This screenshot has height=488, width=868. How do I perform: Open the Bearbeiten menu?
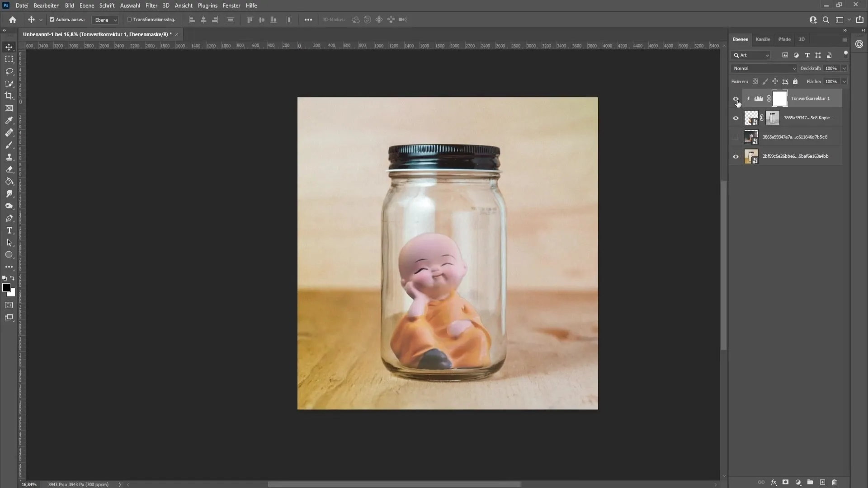pyautogui.click(x=47, y=5)
